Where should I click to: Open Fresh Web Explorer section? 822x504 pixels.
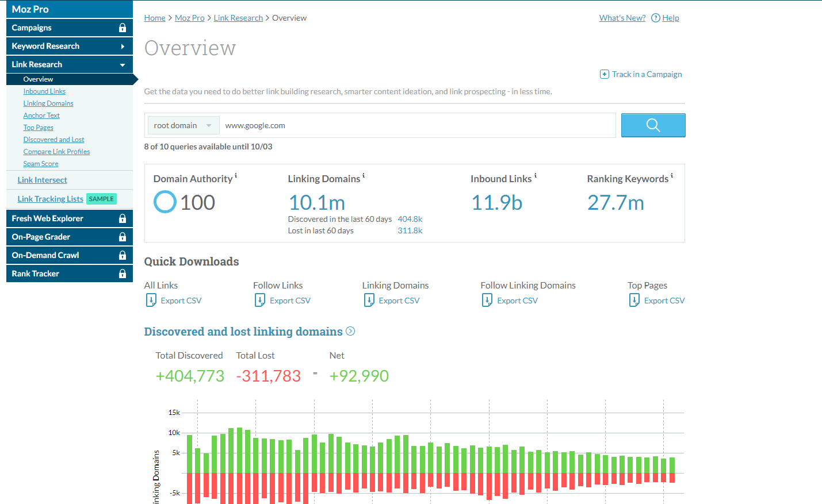pos(70,218)
